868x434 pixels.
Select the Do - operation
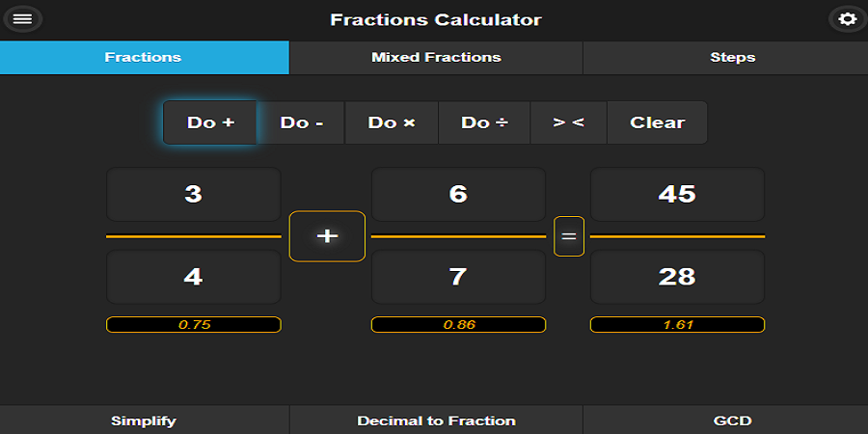tap(301, 122)
